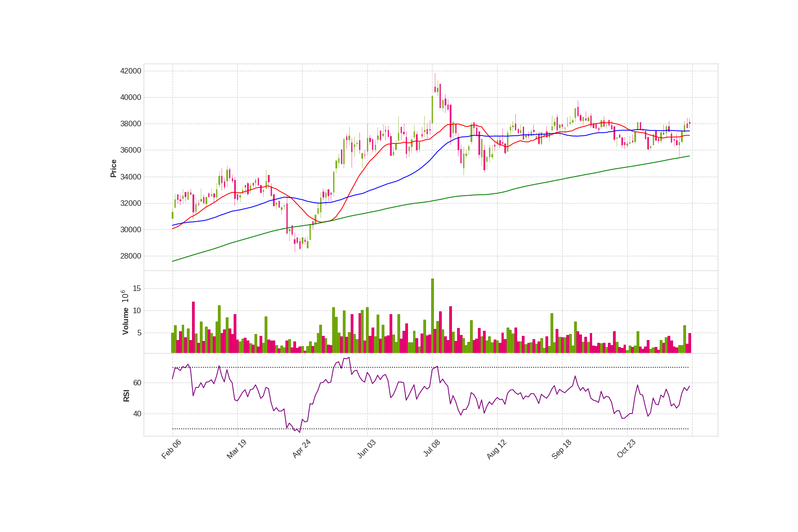The width and height of the screenshot is (798, 532).
Task: Click the volume axis label 10
Action: click(137, 310)
